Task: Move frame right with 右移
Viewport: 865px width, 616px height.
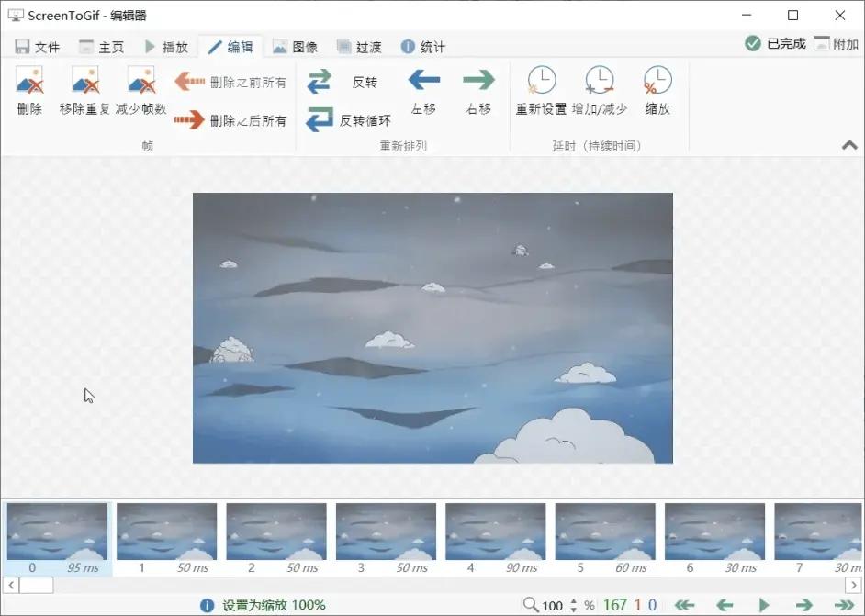Action: pyautogui.click(x=478, y=92)
